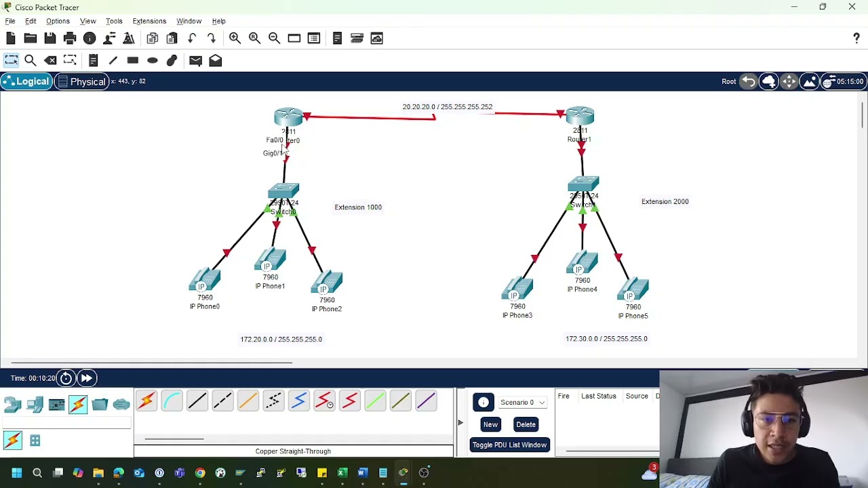
Task: Select the IP Phone4 device
Action: [x=582, y=263]
